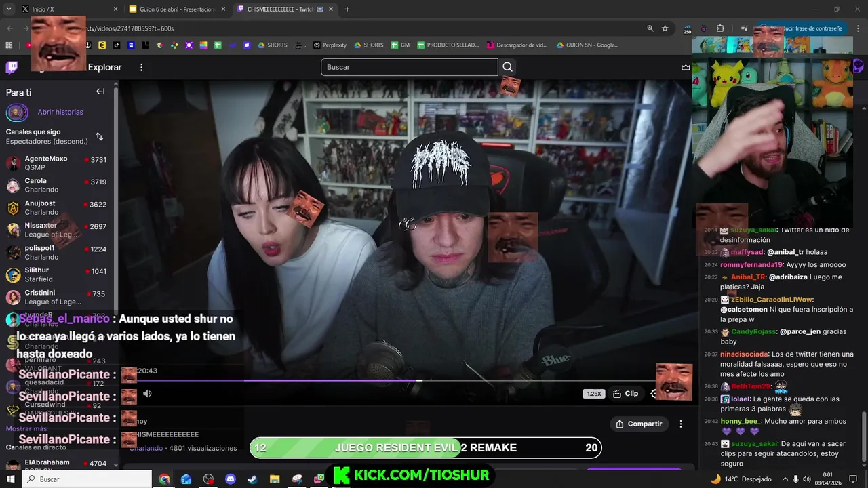
Task: Click the Buscar search field on Twitch
Action: [x=410, y=67]
